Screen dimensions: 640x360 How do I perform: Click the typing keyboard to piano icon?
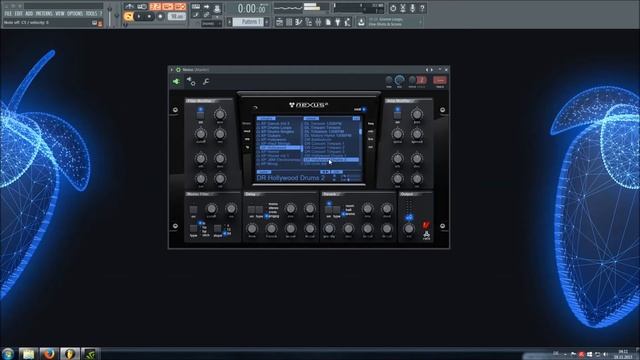point(196,7)
